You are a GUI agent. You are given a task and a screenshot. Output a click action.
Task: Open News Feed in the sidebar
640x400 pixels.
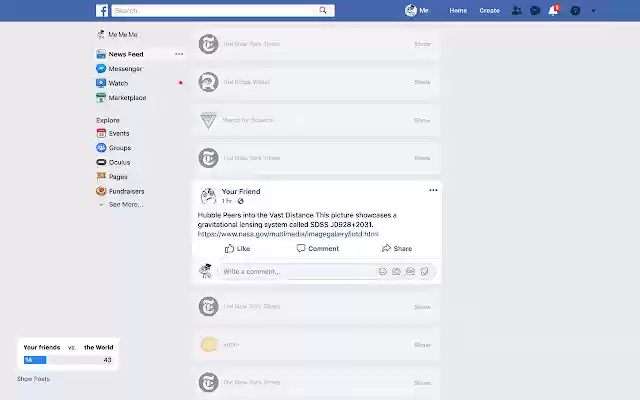[126, 54]
